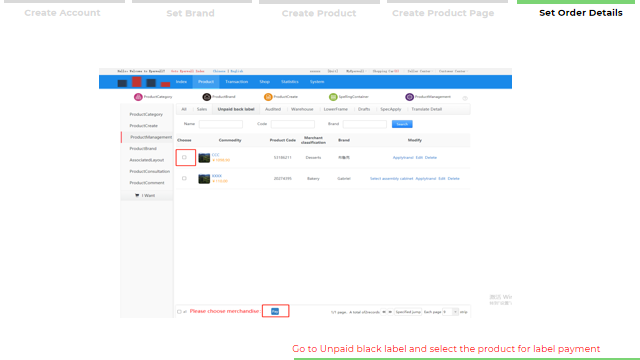Image resolution: width=640 pixels, height=360 pixels.
Task: Click the help circle icon near ProductManagement
Action: pyautogui.click(x=464, y=98)
